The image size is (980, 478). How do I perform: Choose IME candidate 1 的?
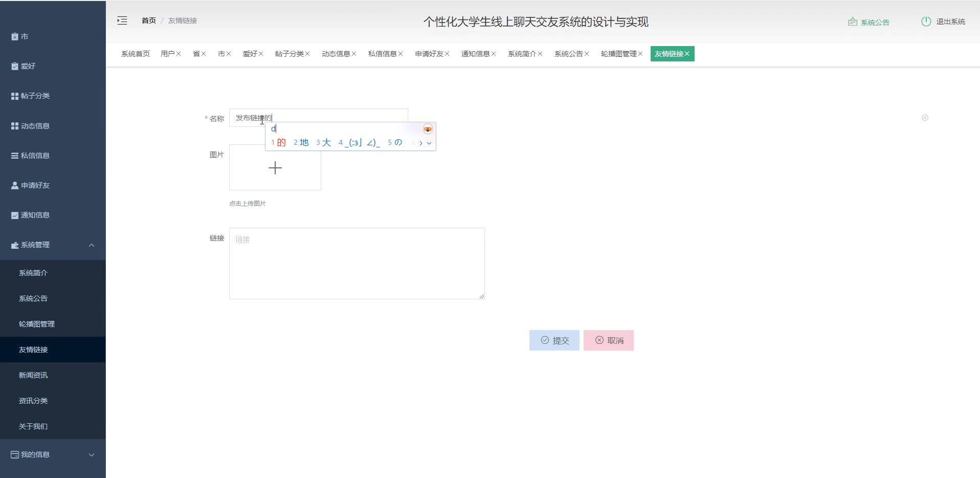pos(279,143)
